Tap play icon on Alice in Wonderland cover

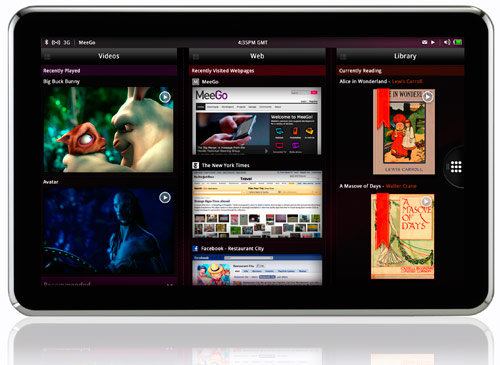pos(428,97)
